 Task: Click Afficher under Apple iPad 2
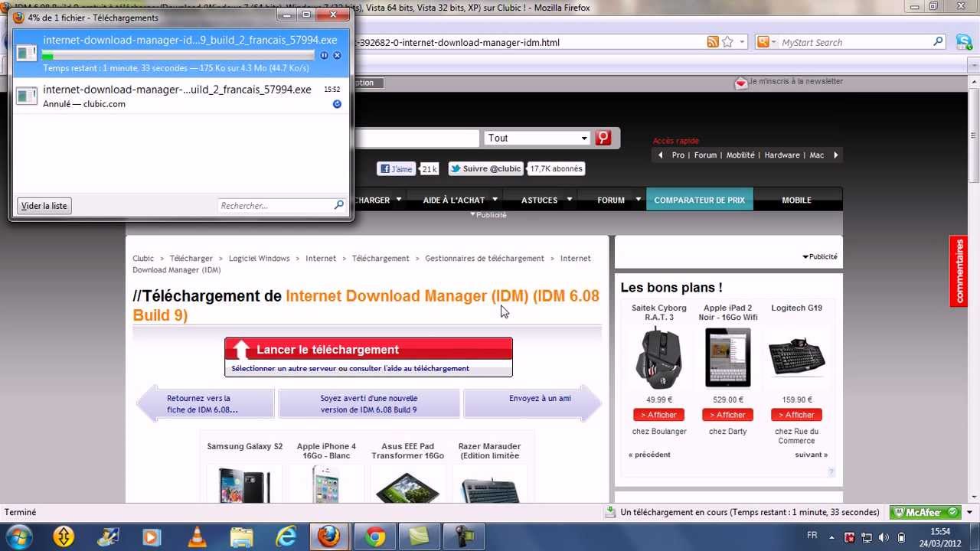727,415
